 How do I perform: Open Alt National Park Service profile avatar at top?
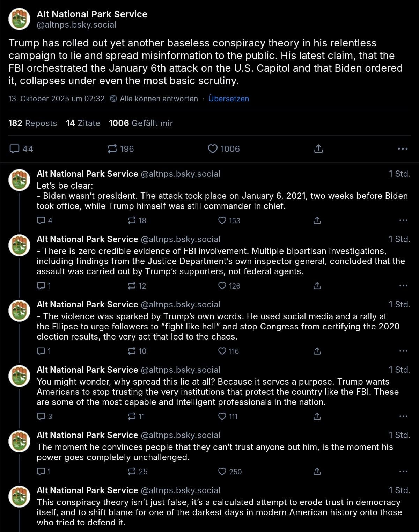(20, 19)
